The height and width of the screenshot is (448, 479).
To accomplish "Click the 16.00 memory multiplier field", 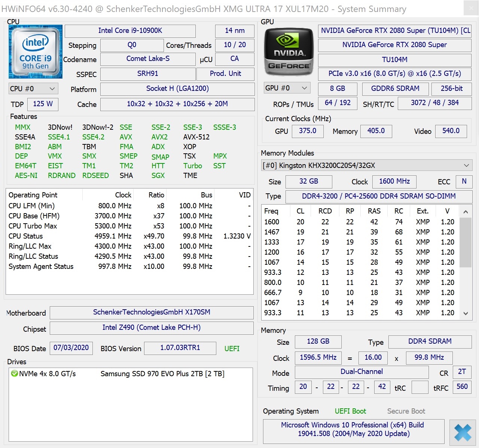I will (373, 358).
